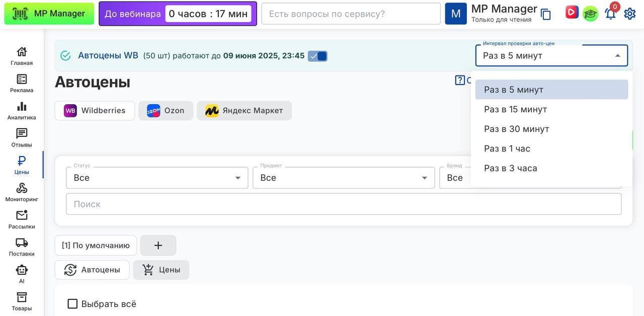This screenshot has height=316, width=644.
Task: Open Отзывы reviews section
Action: (x=22, y=138)
